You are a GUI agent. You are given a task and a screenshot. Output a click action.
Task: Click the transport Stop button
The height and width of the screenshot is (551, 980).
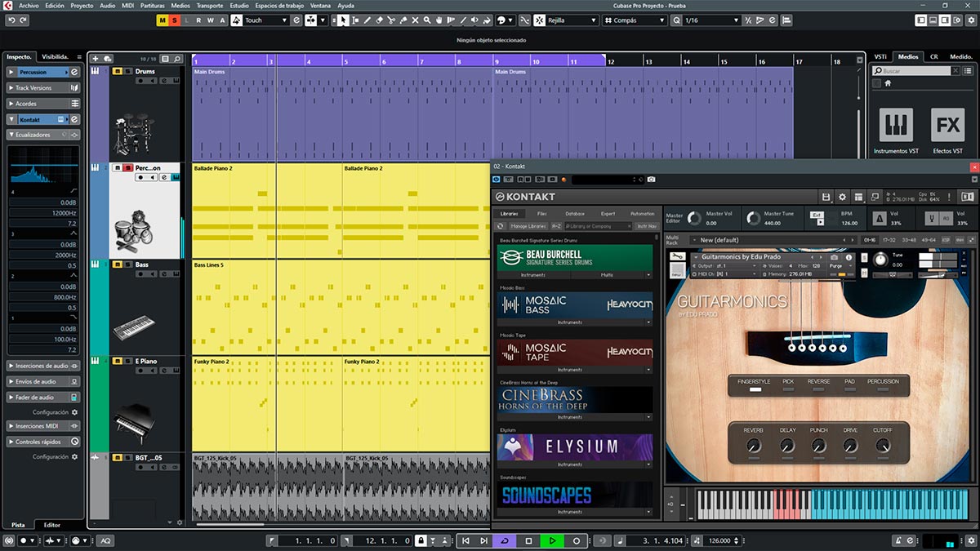point(528,540)
